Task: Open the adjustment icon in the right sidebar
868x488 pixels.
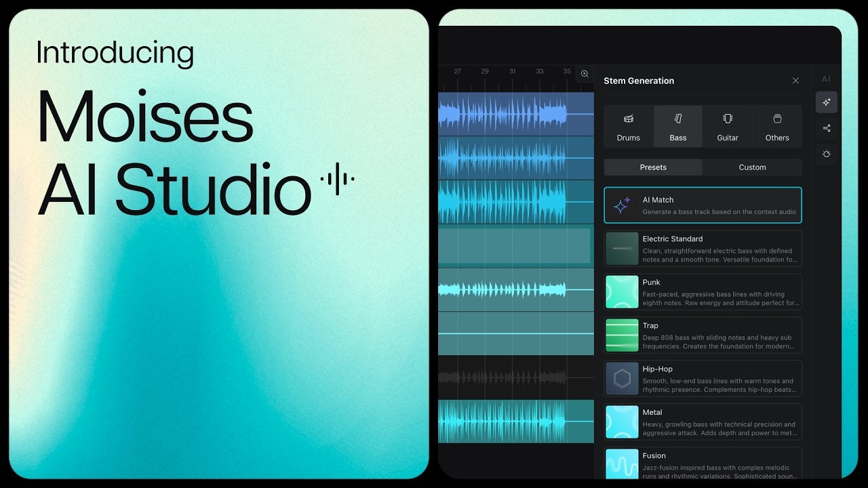Action: 826,154
